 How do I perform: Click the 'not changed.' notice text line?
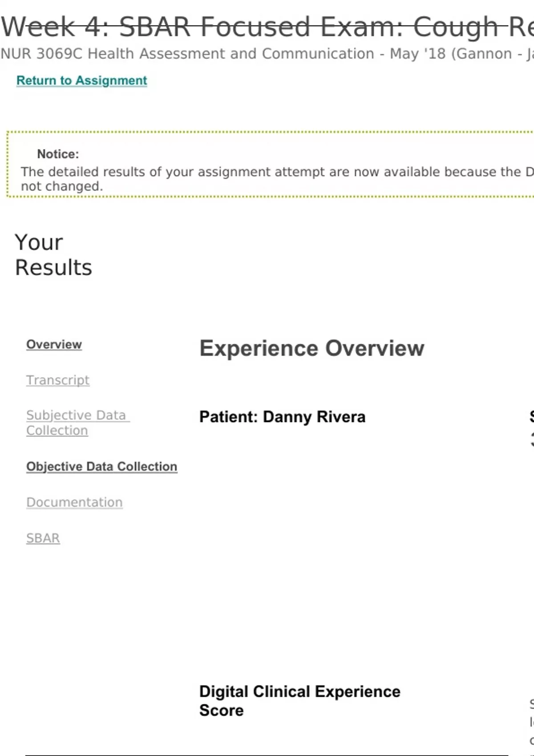coord(62,186)
